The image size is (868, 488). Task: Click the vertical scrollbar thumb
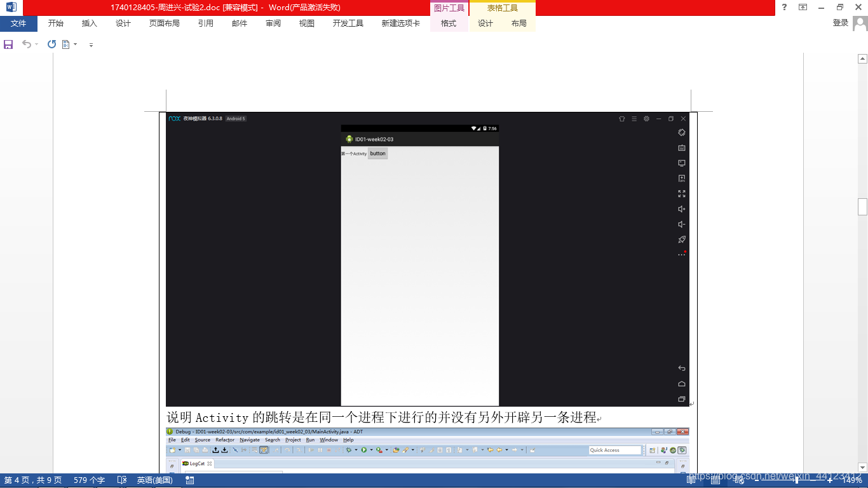tap(862, 207)
